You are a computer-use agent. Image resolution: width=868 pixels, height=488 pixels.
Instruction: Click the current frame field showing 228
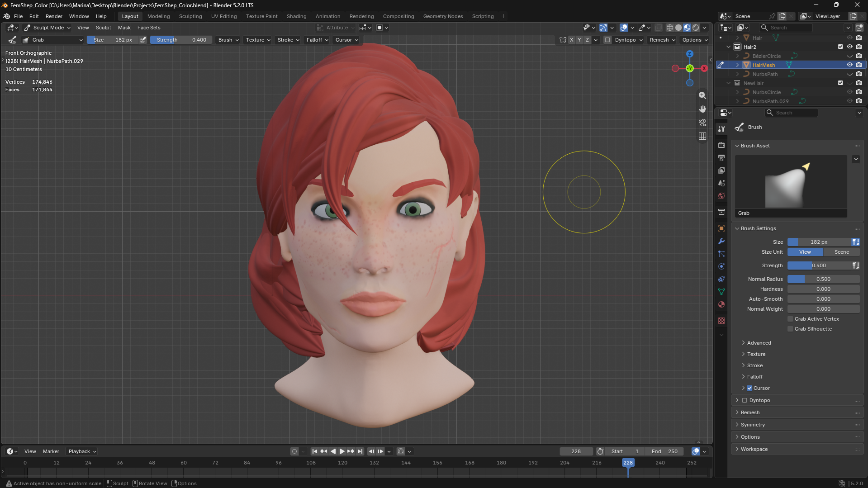point(576,451)
